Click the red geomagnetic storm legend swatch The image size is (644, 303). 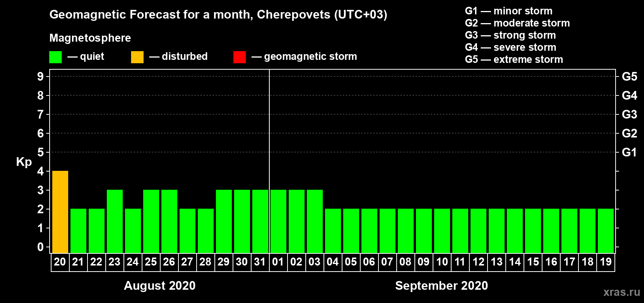pyautogui.click(x=239, y=57)
